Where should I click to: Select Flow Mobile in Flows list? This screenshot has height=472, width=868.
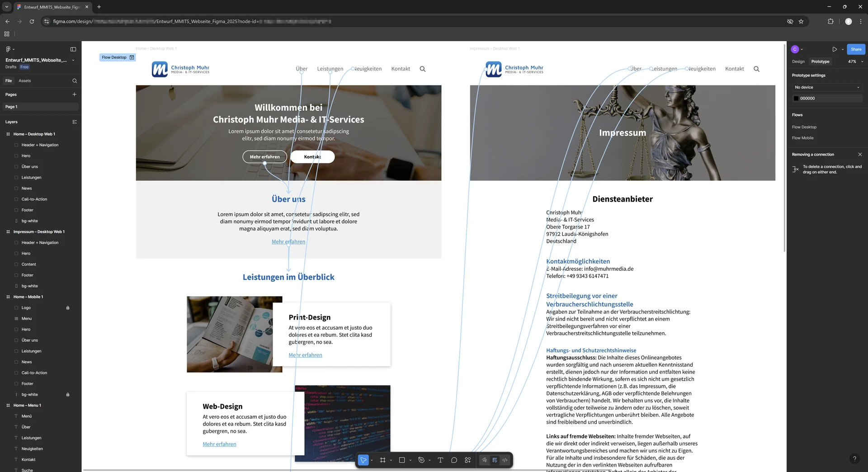(802, 138)
